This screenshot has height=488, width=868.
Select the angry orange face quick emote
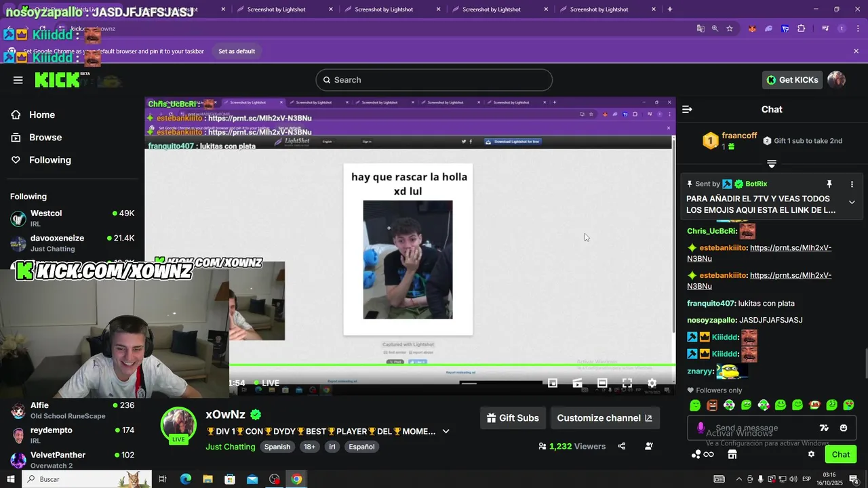pos(712,405)
